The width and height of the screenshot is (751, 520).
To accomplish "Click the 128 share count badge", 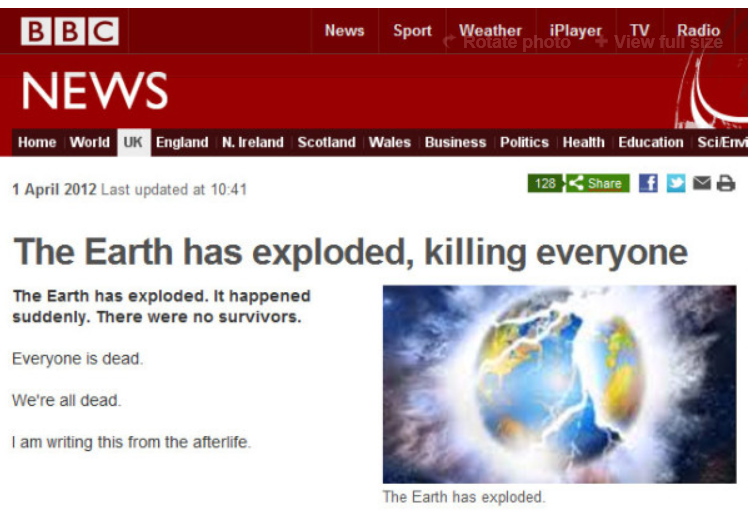I will click(x=545, y=183).
